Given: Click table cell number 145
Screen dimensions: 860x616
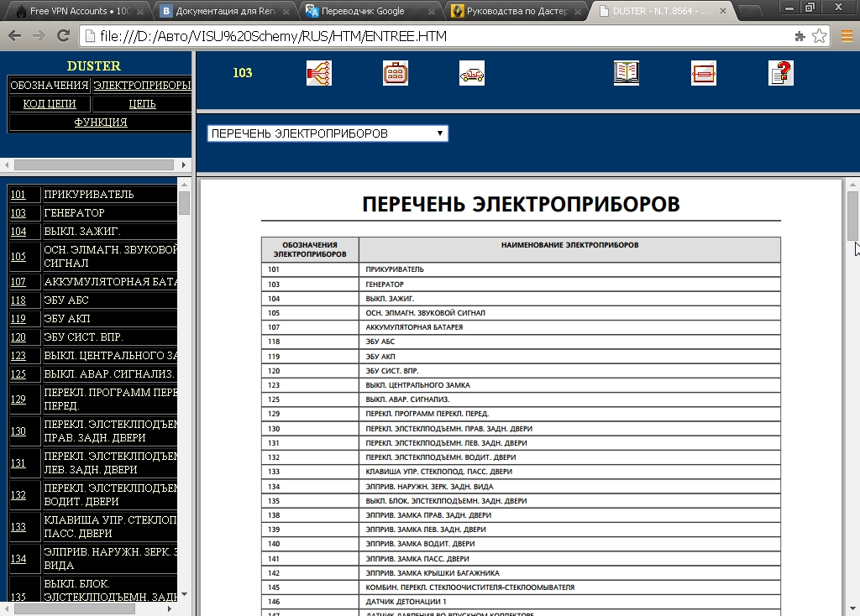Looking at the screenshot, I should (x=311, y=587).
